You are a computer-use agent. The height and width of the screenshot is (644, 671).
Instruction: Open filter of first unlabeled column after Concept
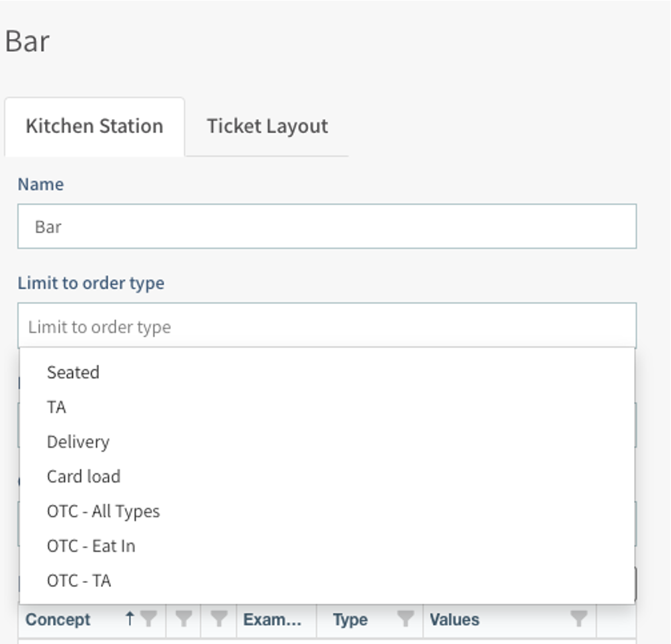[x=184, y=619]
